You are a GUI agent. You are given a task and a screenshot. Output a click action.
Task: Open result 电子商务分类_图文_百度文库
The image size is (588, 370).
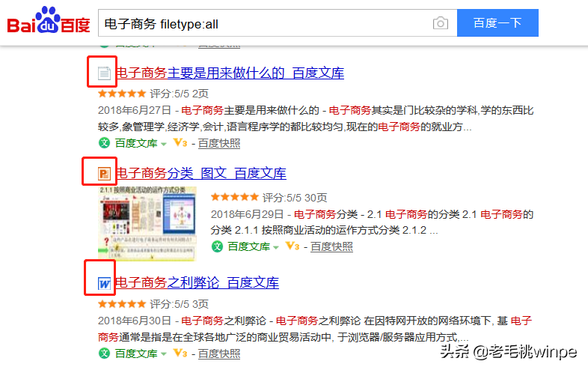tap(200, 173)
